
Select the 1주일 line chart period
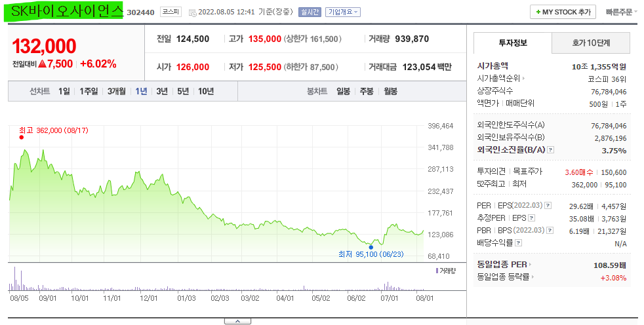[x=89, y=91]
